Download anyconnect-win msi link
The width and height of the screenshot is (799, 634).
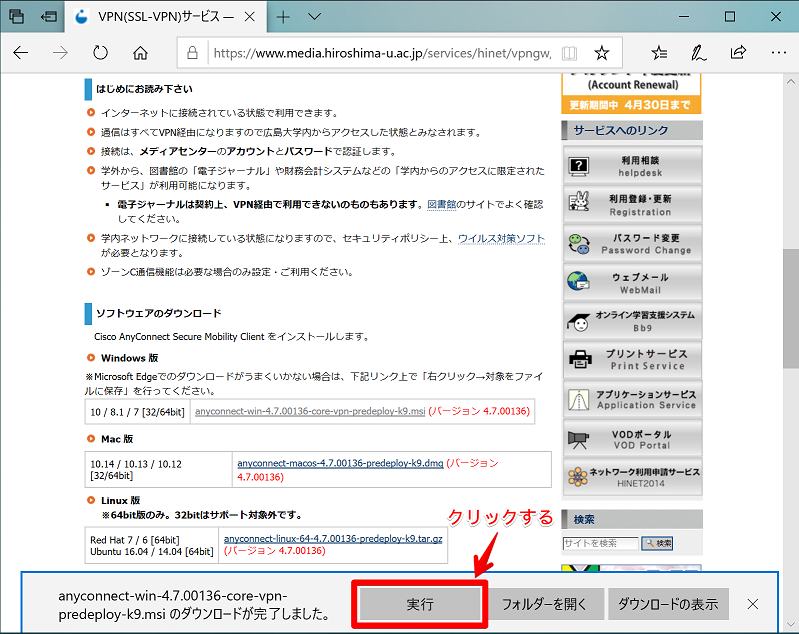point(310,411)
